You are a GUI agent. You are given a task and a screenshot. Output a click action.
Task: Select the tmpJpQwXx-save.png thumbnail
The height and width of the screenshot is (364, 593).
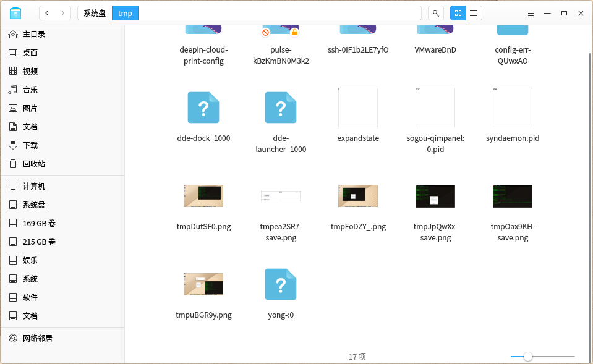[435, 196]
